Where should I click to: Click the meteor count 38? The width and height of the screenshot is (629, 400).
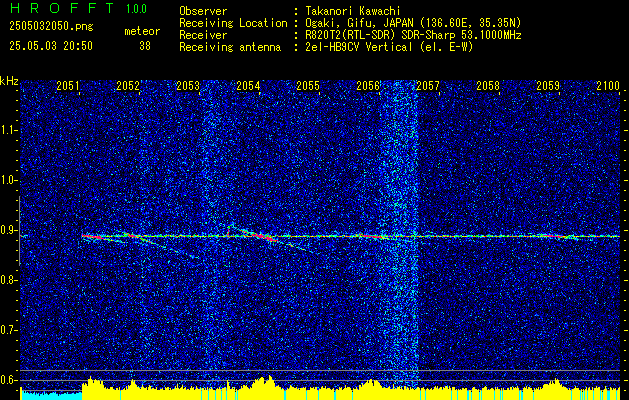(x=145, y=46)
